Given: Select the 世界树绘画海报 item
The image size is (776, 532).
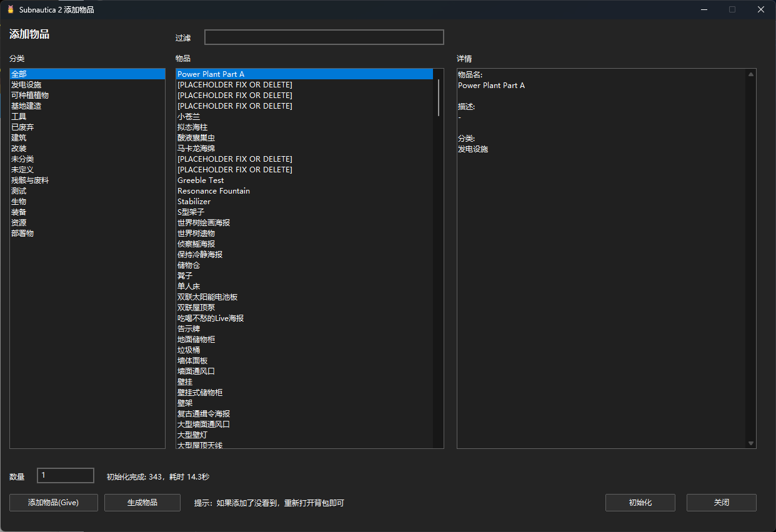Looking at the screenshot, I should 304,222.
